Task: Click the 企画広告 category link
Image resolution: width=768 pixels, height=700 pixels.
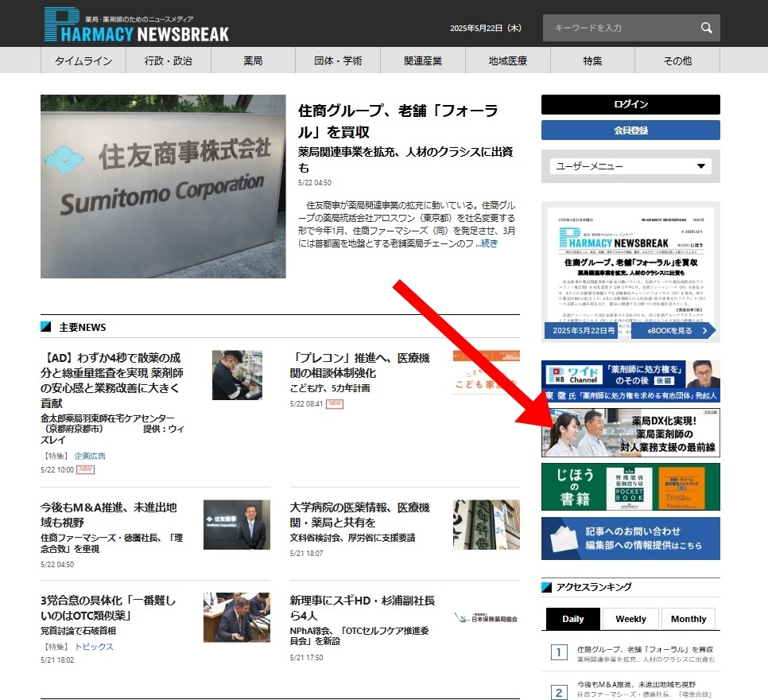Action: [90, 456]
